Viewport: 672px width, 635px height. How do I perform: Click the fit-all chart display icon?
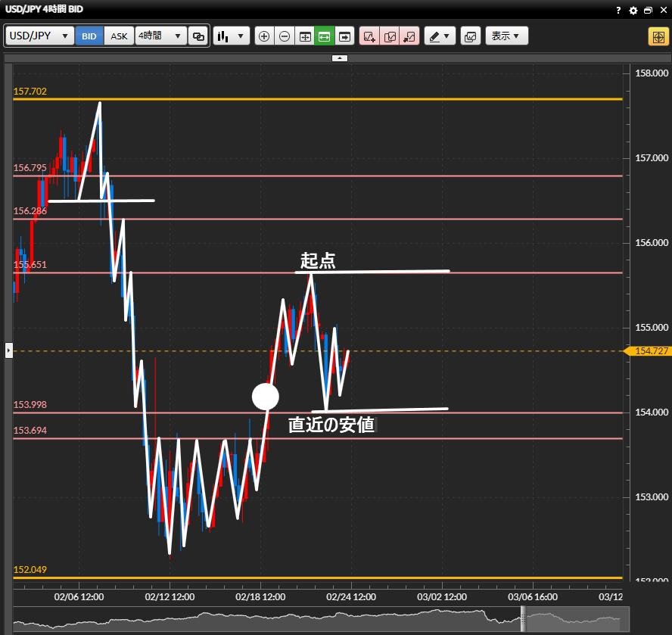[x=305, y=36]
